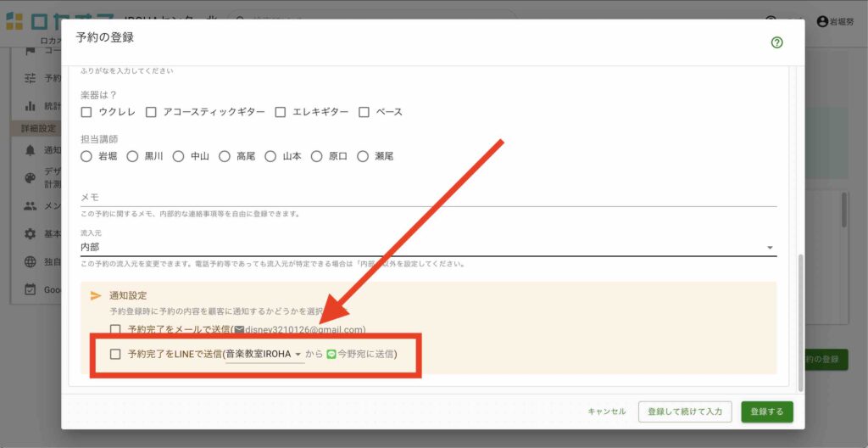Click the statistics bar chart icon

pos(31,106)
